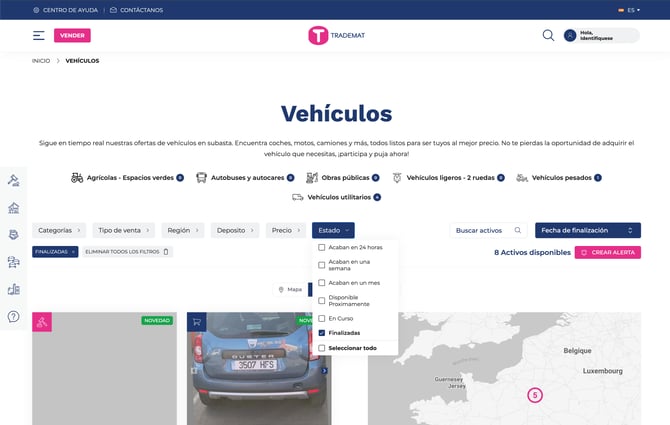Open Contáctanos link
The height and width of the screenshot is (425, 670).
tap(137, 10)
